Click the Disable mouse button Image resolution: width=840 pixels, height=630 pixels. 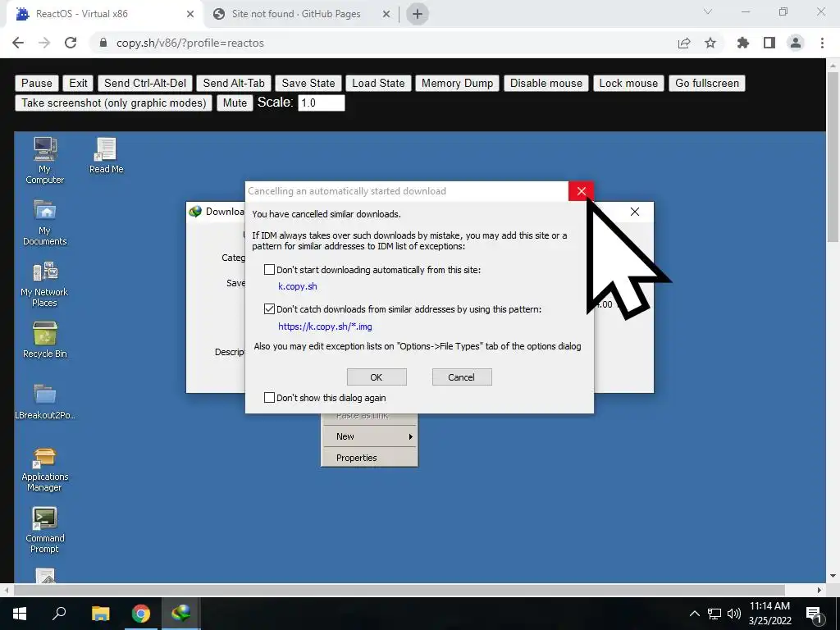[x=546, y=83]
